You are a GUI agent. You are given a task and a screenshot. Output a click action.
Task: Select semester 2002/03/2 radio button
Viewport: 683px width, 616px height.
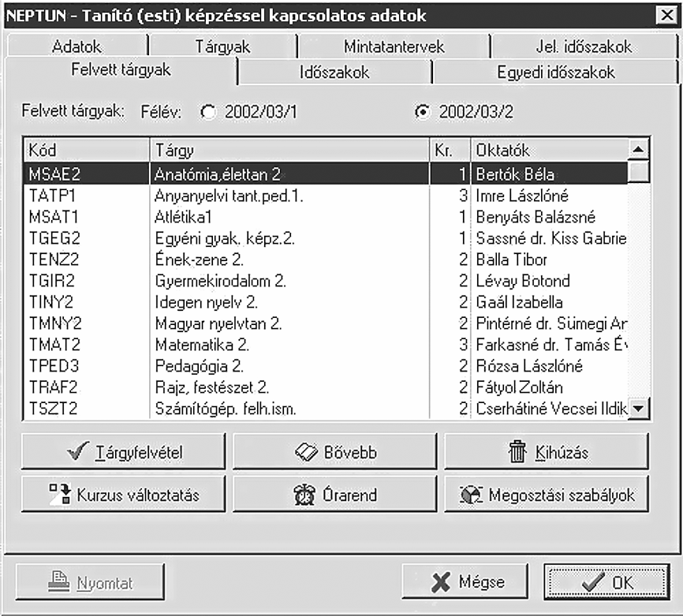click(422, 112)
